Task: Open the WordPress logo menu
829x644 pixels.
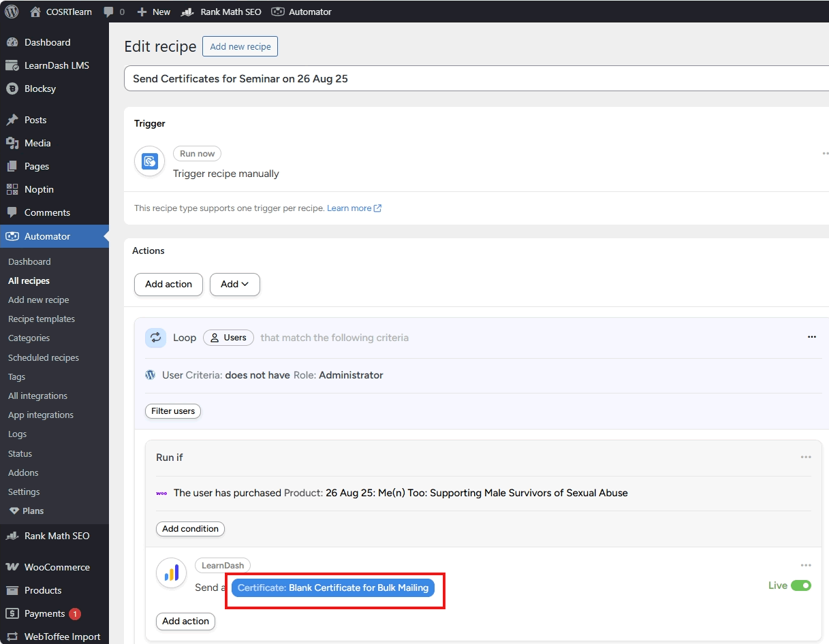Action: click(12, 12)
